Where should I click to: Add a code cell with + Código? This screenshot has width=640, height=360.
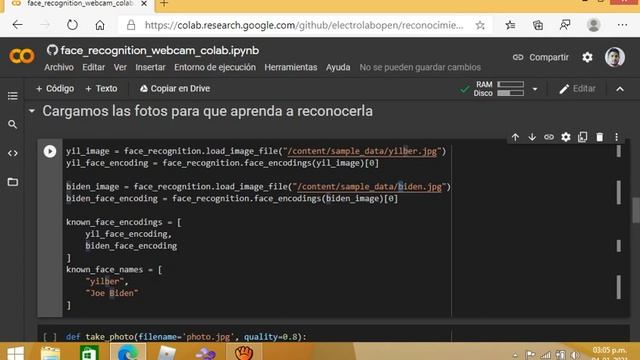pyautogui.click(x=55, y=89)
